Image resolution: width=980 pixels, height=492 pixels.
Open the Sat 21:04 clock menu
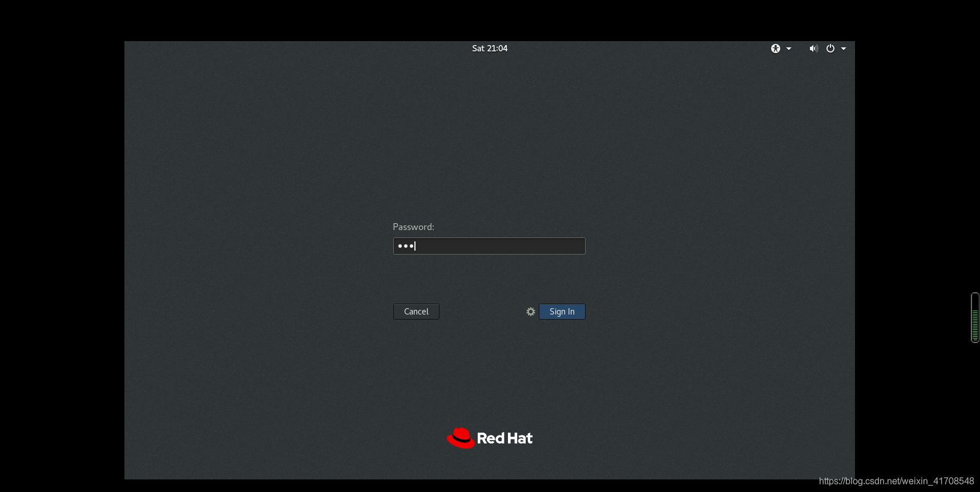coord(490,49)
